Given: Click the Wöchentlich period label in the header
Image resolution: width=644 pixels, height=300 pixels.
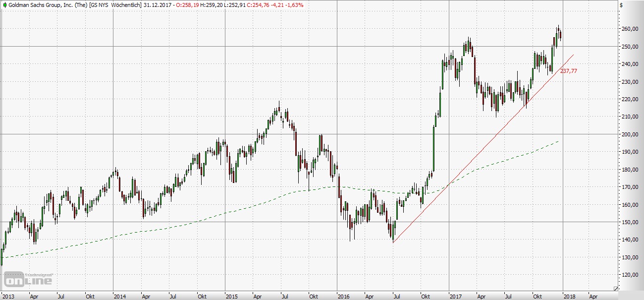Looking at the screenshot, I should click(x=127, y=4).
